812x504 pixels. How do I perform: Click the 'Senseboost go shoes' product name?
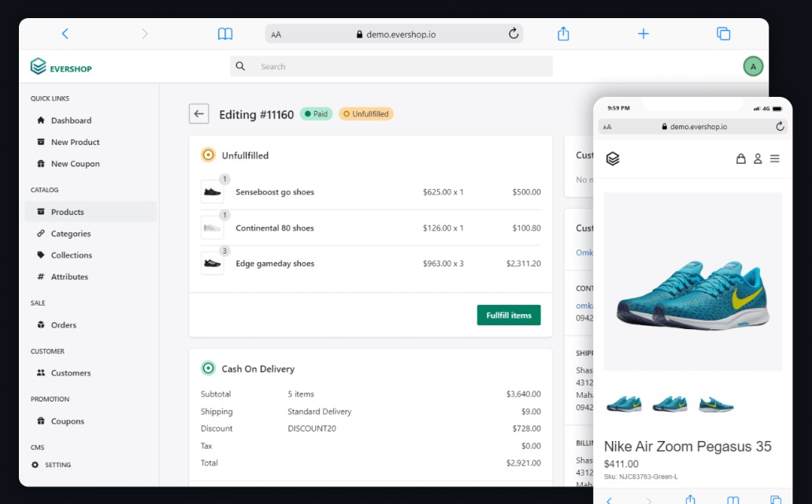[275, 191]
